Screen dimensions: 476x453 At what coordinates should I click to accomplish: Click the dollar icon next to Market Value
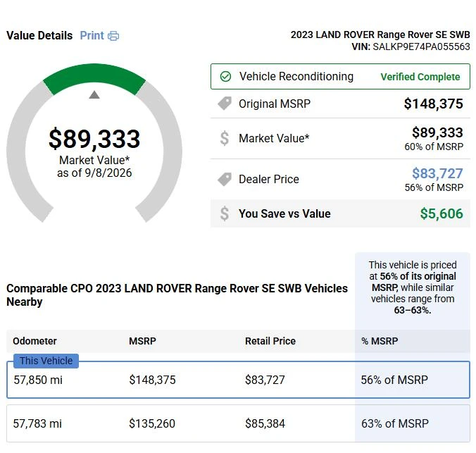[x=225, y=138]
